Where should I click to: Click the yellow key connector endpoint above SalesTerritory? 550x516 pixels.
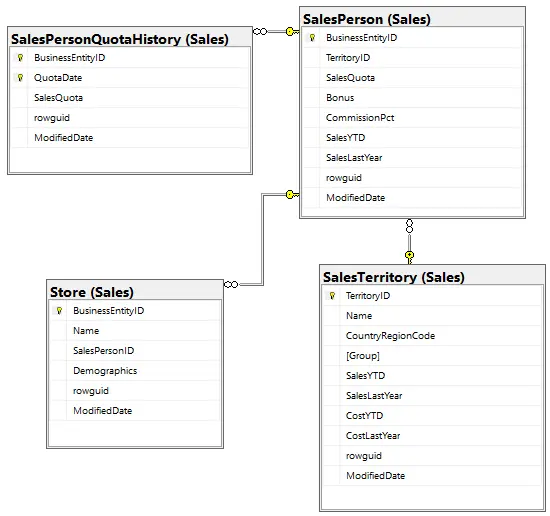(x=409, y=257)
